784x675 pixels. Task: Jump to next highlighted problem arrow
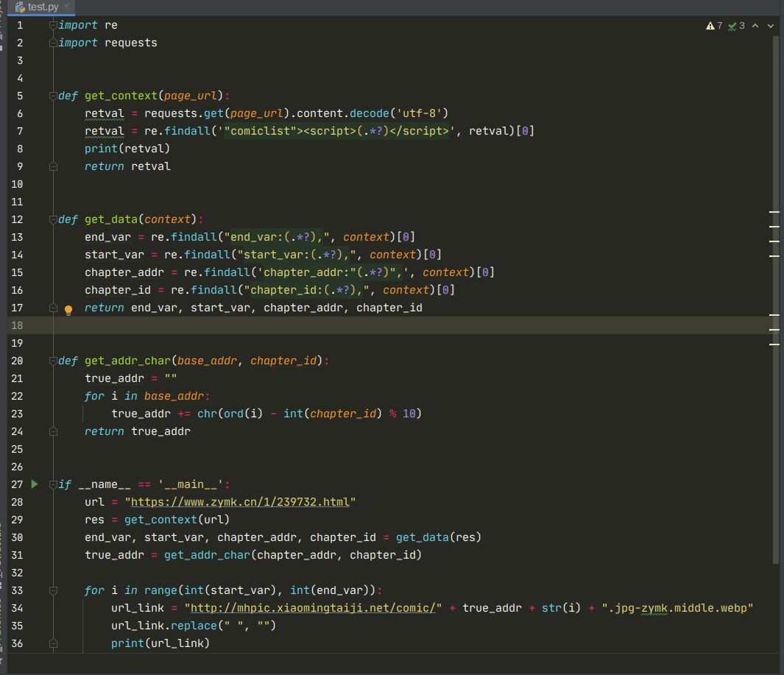tap(771, 26)
